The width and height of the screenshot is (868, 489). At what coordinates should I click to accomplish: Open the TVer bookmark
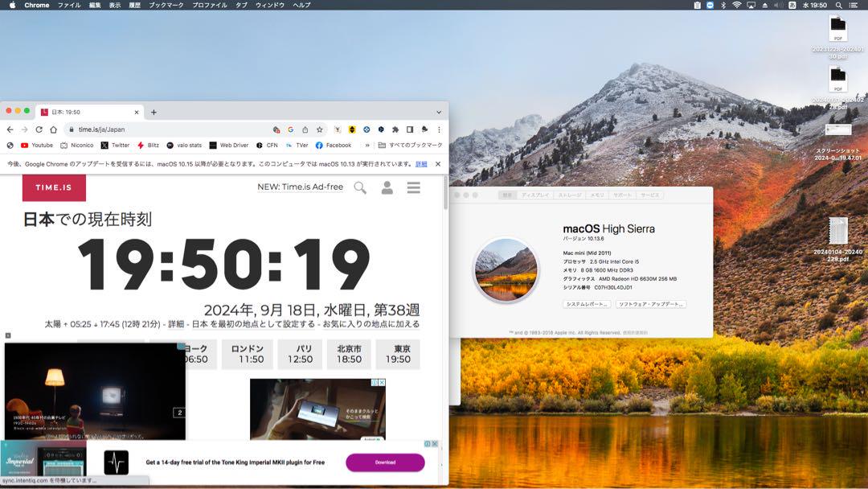(x=297, y=145)
